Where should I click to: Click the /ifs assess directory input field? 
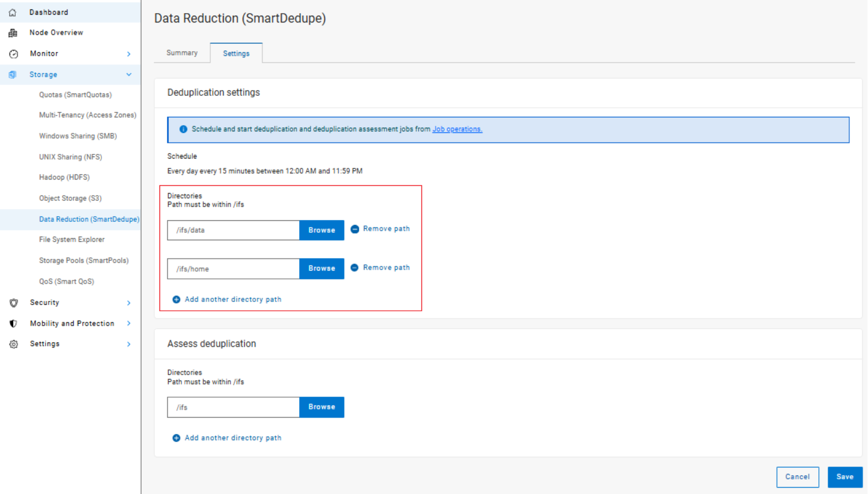(233, 407)
